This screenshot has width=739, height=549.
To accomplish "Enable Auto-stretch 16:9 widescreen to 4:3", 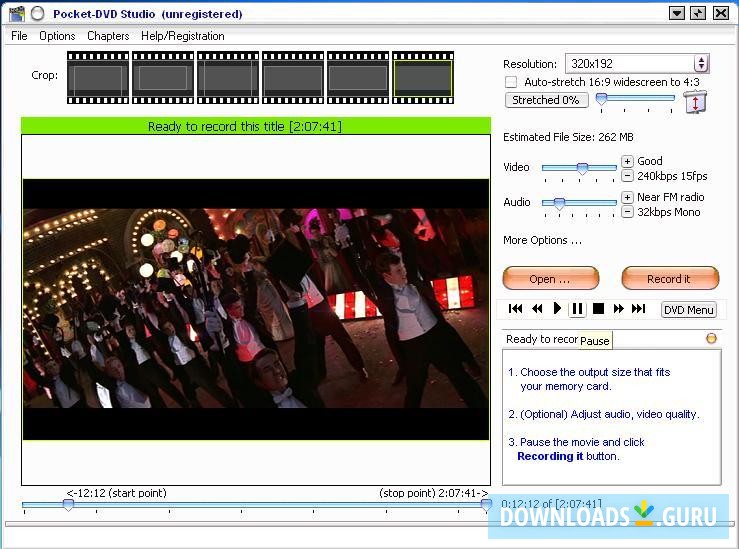I will [512, 82].
